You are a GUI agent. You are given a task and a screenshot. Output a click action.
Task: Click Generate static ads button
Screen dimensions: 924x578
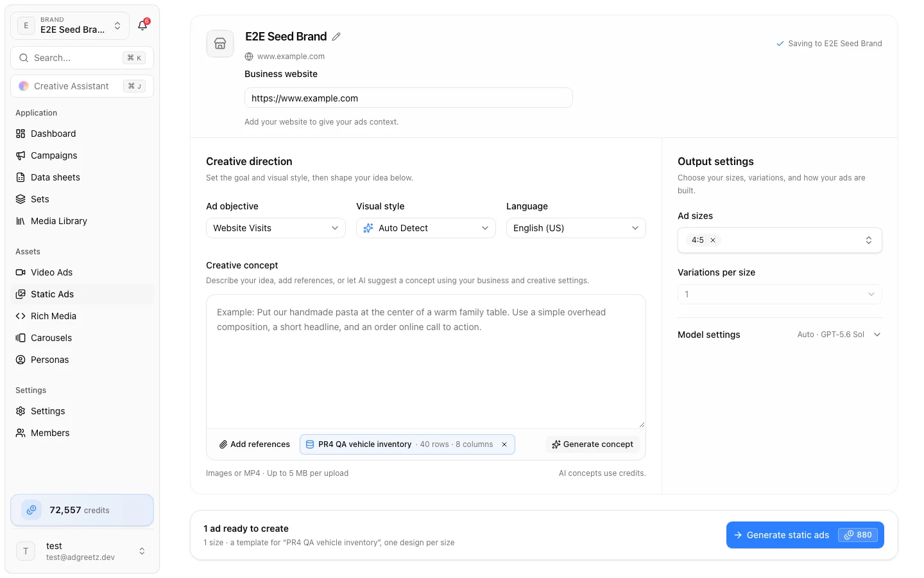pyautogui.click(x=805, y=535)
